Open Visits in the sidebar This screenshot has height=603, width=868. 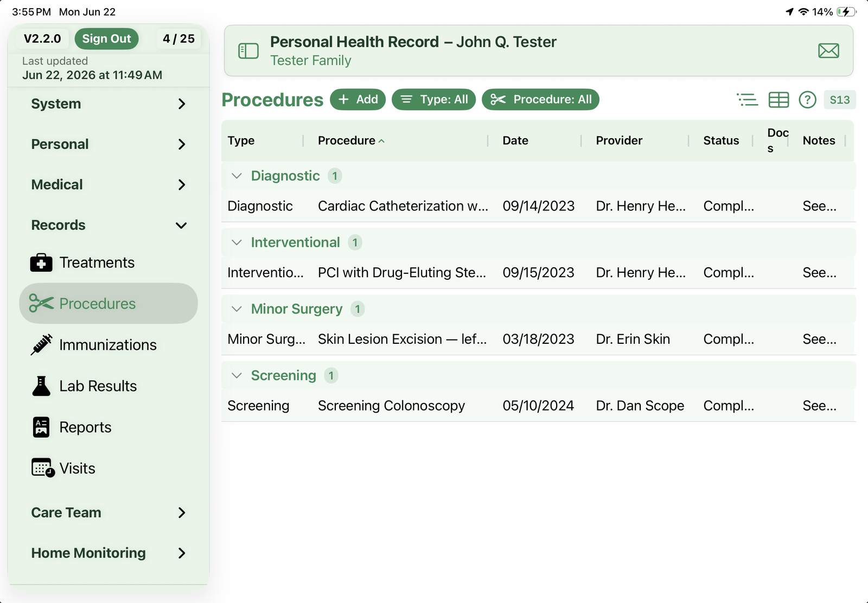(108, 468)
